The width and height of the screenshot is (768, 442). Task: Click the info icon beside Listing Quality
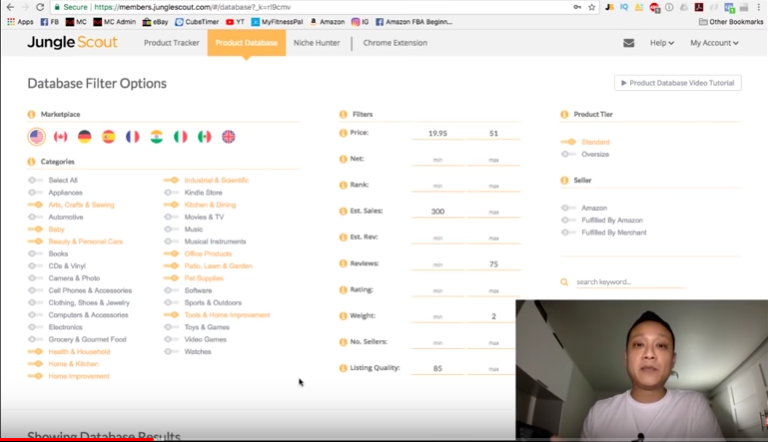click(343, 368)
